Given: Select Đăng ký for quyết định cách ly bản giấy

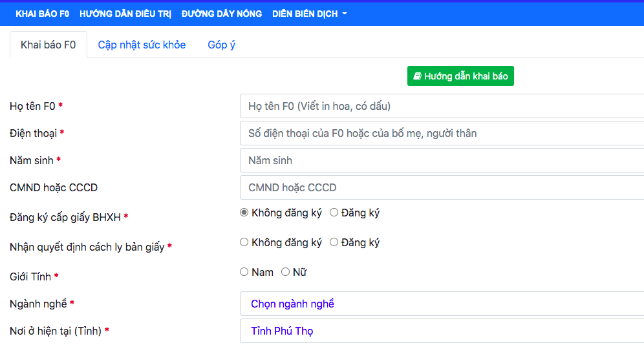Looking at the screenshot, I should 334,242.
